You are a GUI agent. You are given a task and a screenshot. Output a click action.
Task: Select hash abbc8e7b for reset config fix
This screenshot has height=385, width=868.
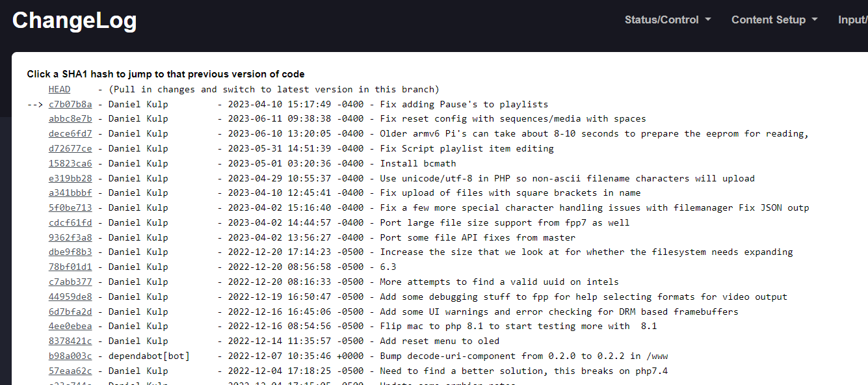point(70,118)
